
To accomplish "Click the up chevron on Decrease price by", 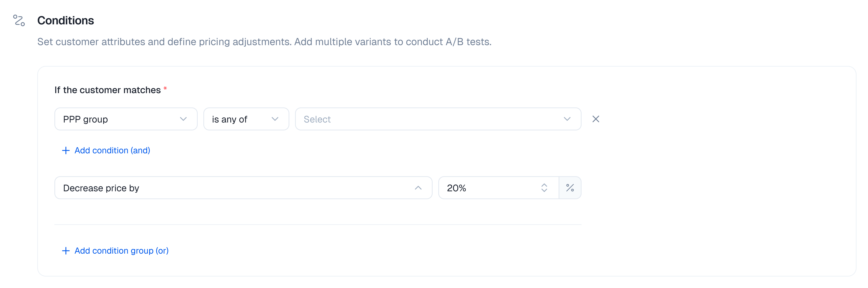I will [x=418, y=188].
